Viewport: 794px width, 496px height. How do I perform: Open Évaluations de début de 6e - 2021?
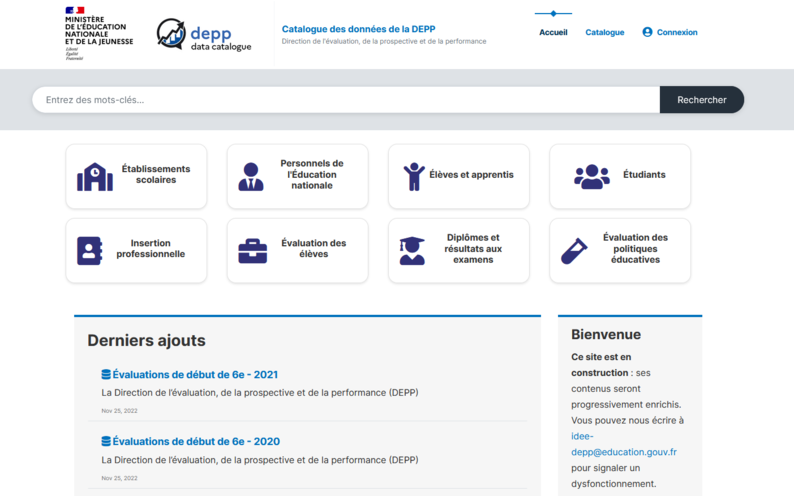pyautogui.click(x=195, y=375)
